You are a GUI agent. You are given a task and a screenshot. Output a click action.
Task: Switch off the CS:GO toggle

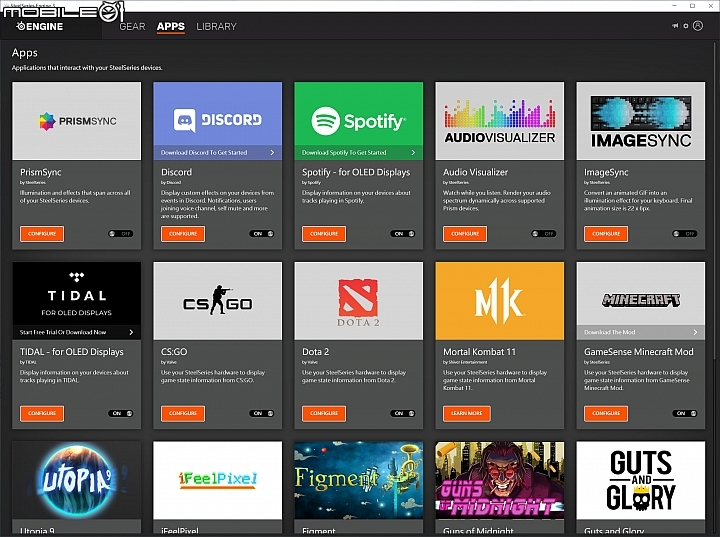tap(262, 413)
